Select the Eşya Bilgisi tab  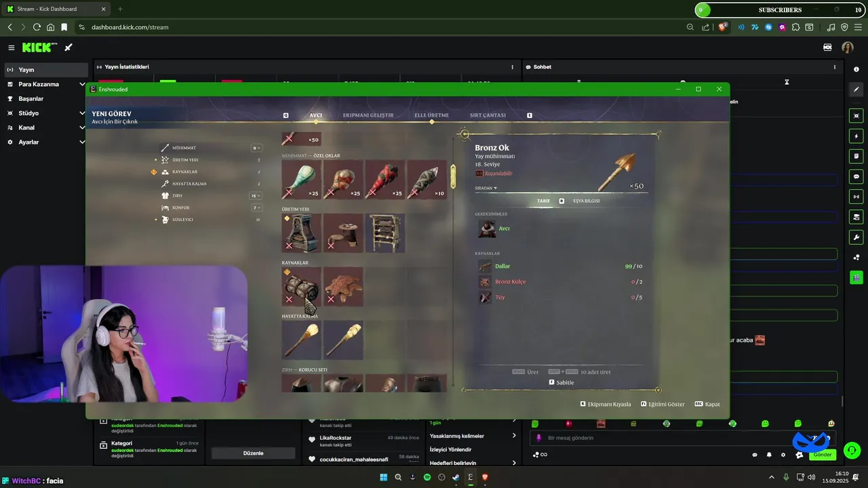click(x=586, y=201)
